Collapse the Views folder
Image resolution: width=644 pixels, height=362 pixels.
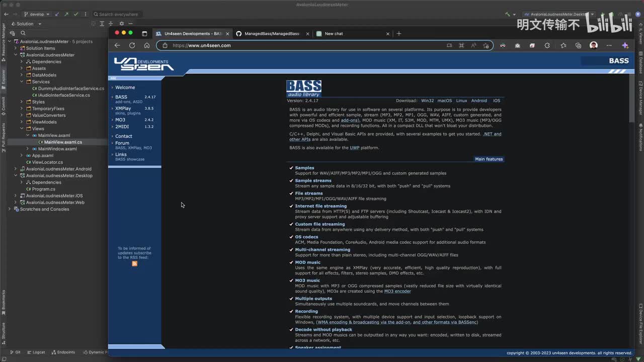coord(22,129)
